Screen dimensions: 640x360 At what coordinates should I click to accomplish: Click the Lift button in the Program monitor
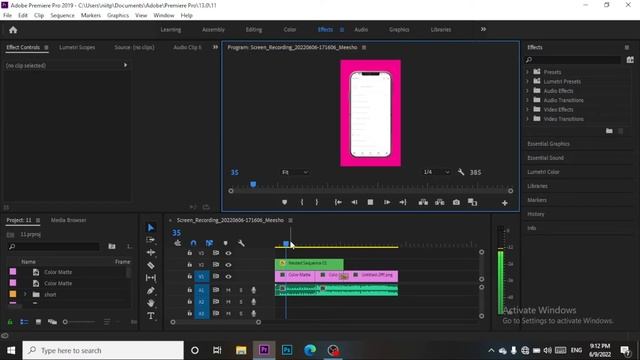pos(423,202)
